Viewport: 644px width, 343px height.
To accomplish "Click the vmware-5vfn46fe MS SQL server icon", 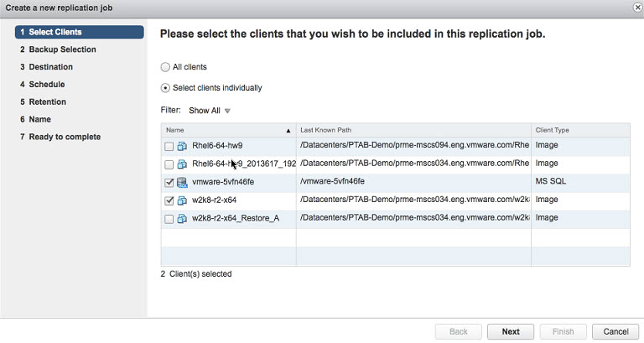I will tap(182, 182).
